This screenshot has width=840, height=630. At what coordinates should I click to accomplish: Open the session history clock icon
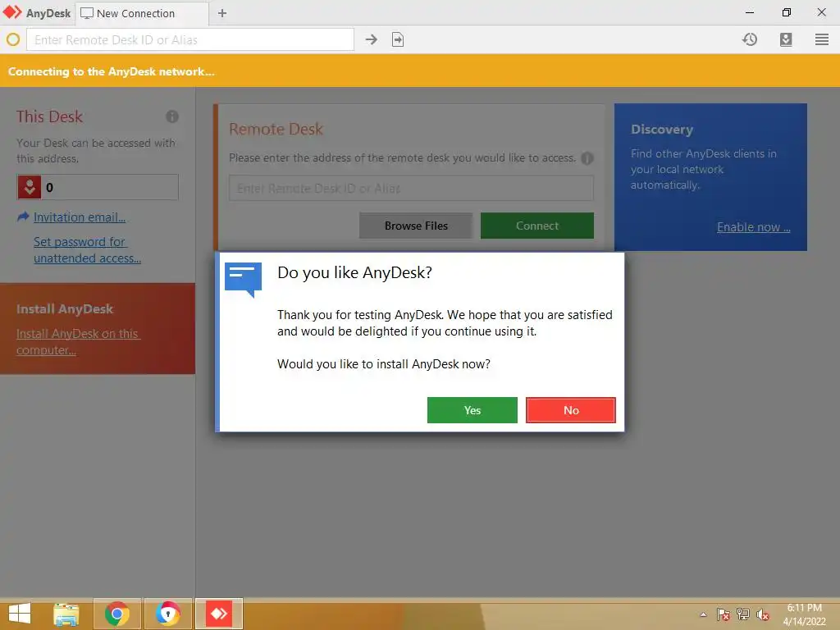tap(750, 39)
